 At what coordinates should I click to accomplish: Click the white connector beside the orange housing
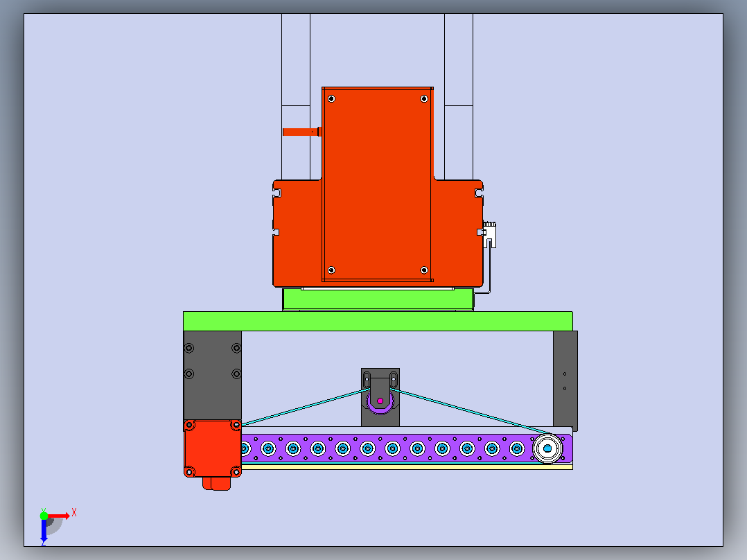coord(490,234)
